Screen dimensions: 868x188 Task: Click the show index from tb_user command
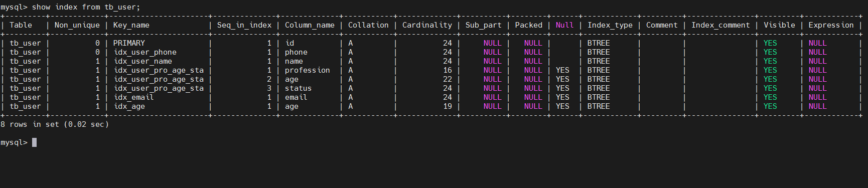click(x=86, y=7)
